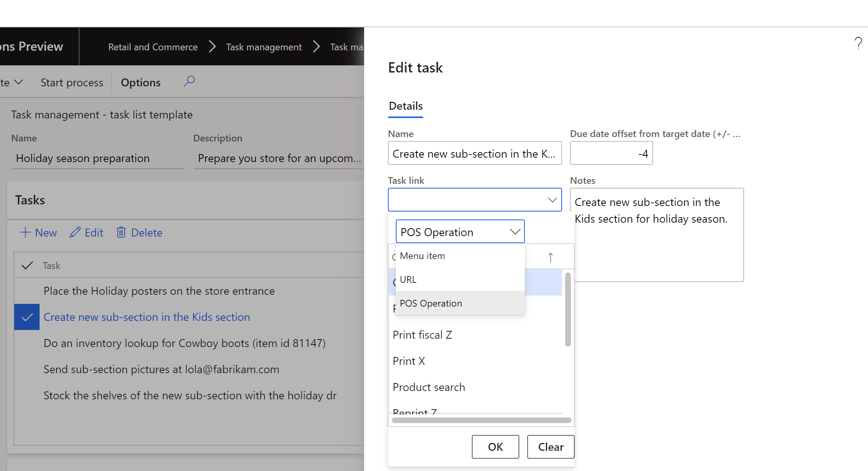
Task: Click the OK button to confirm
Action: coord(495,447)
